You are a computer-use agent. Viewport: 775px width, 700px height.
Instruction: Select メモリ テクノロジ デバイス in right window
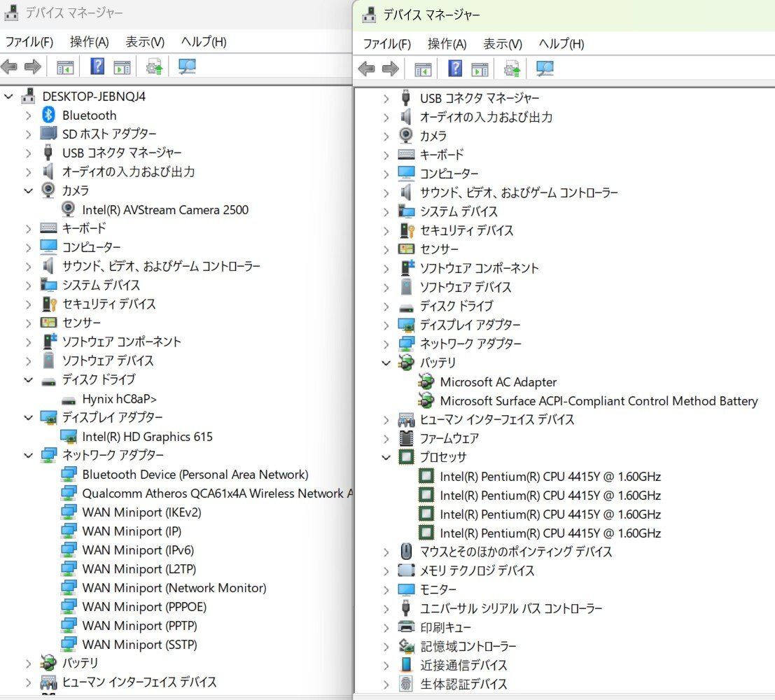[x=477, y=570]
